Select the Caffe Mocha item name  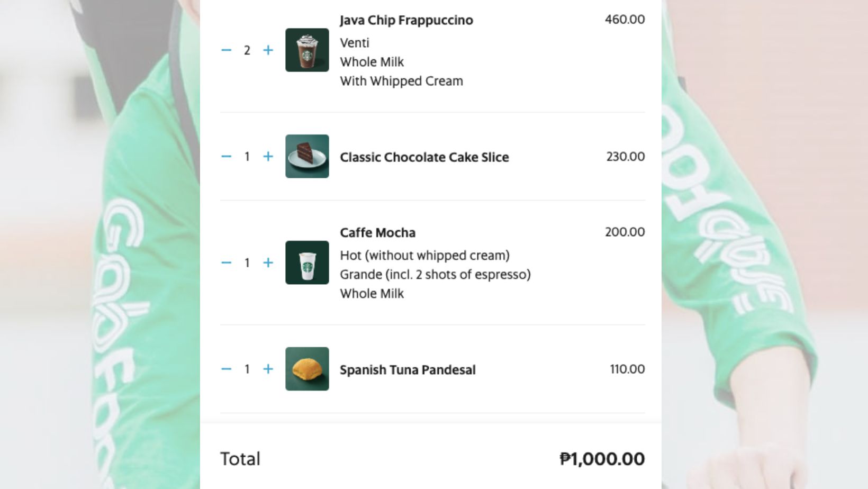[377, 232]
